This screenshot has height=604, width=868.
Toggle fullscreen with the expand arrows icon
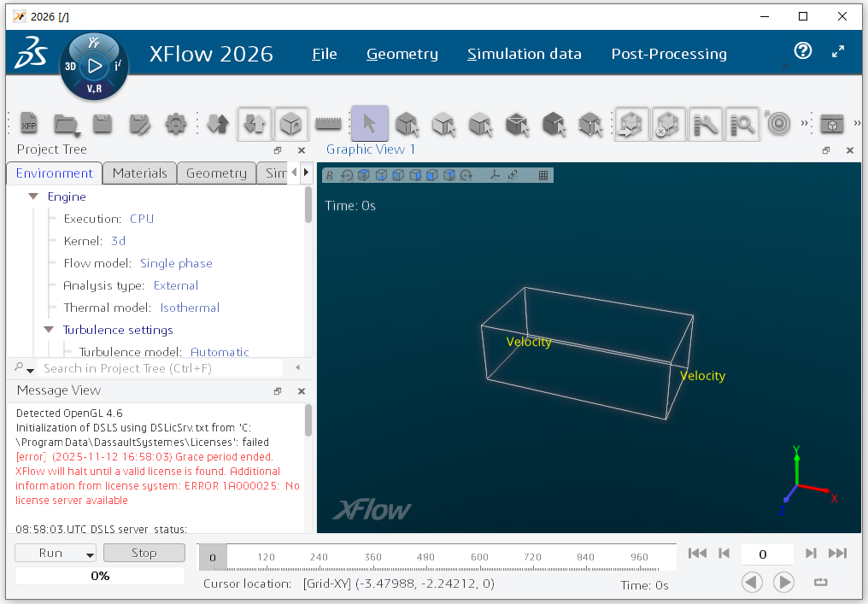click(x=838, y=51)
